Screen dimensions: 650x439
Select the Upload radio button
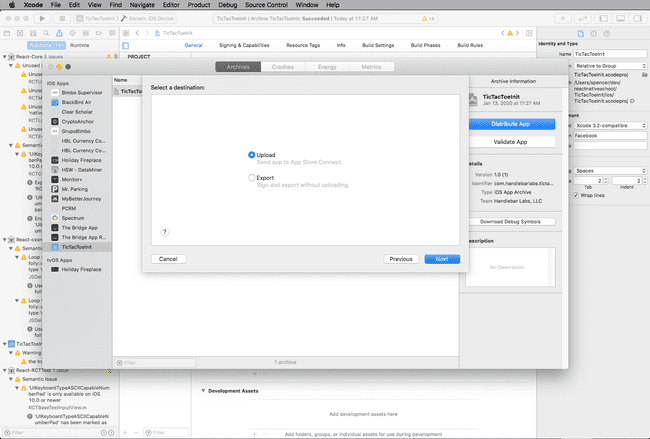pyautogui.click(x=251, y=155)
